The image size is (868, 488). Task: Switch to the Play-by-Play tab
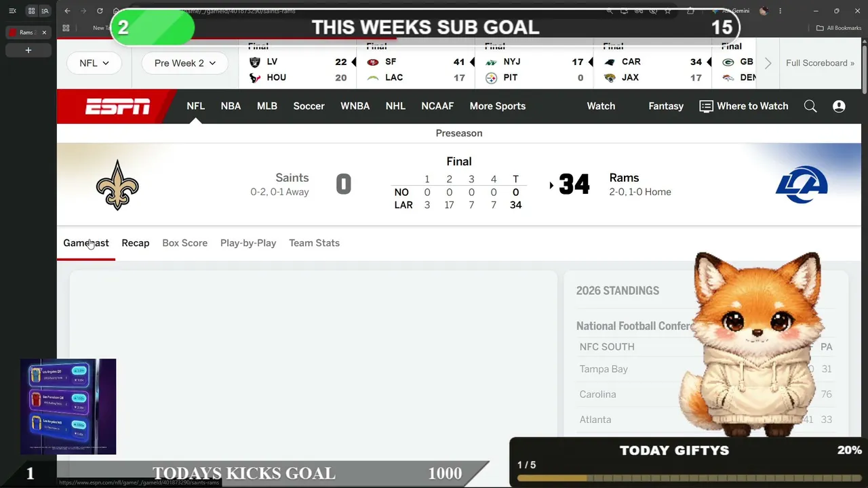pos(248,243)
